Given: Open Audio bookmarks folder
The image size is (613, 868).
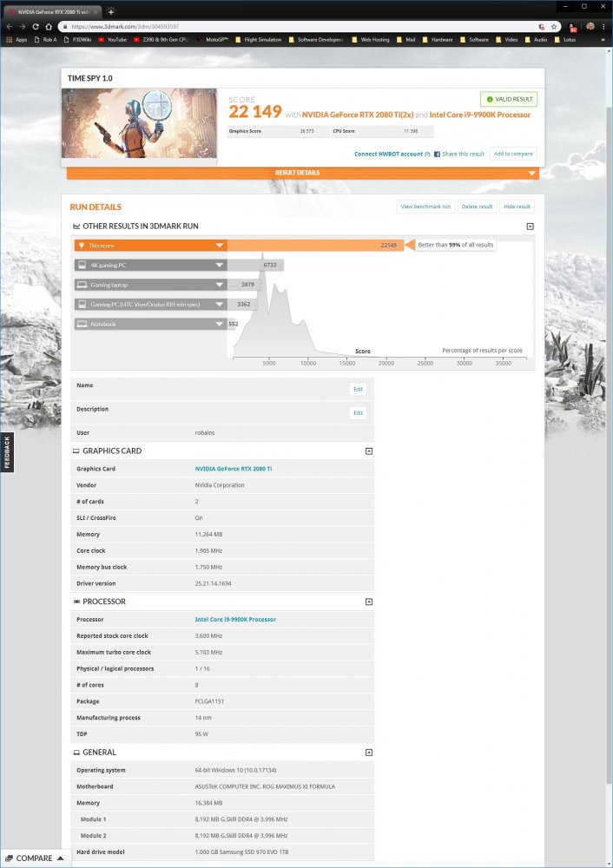Looking at the screenshot, I should pos(536,40).
